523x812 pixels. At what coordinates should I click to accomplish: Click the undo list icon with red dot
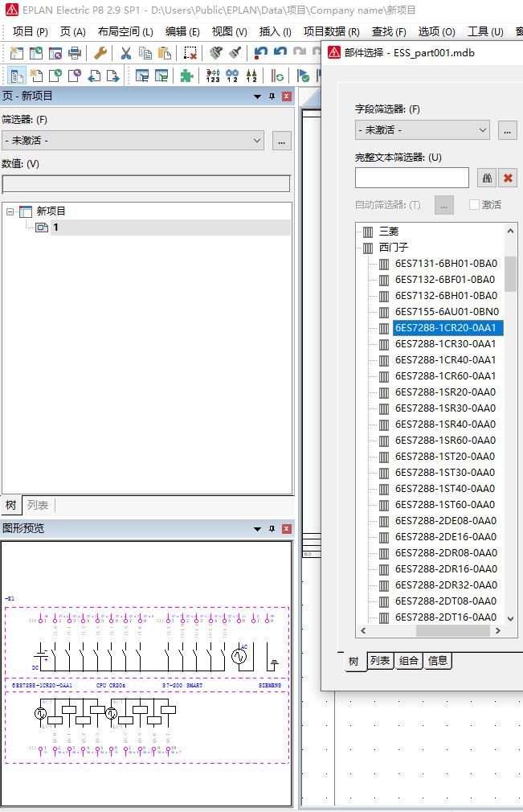261,53
